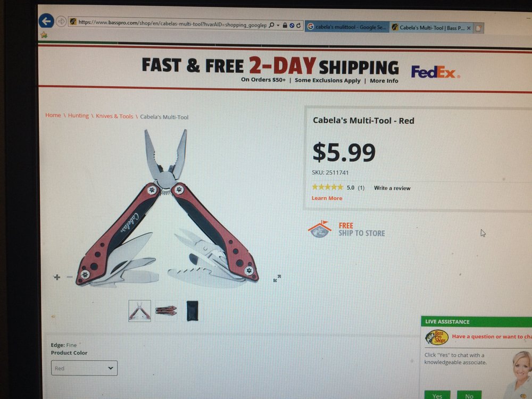Select the folded multi-tool thumbnail

[166, 311]
